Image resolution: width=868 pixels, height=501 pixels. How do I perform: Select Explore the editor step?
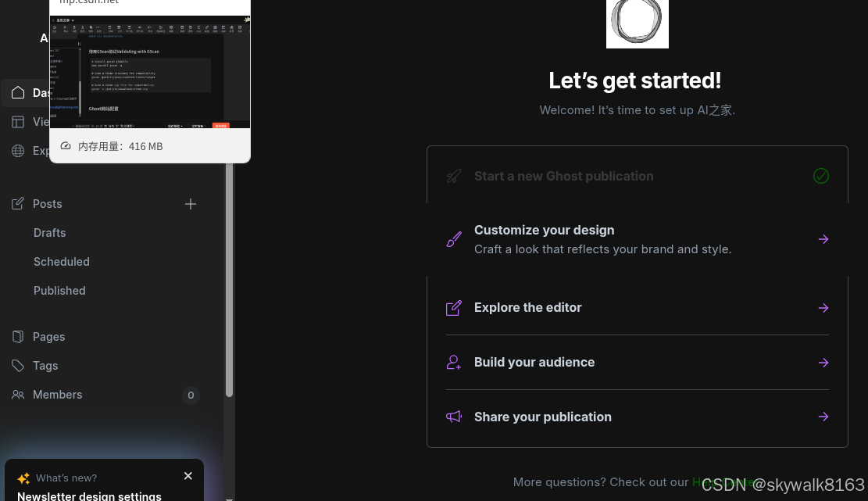[x=638, y=308]
